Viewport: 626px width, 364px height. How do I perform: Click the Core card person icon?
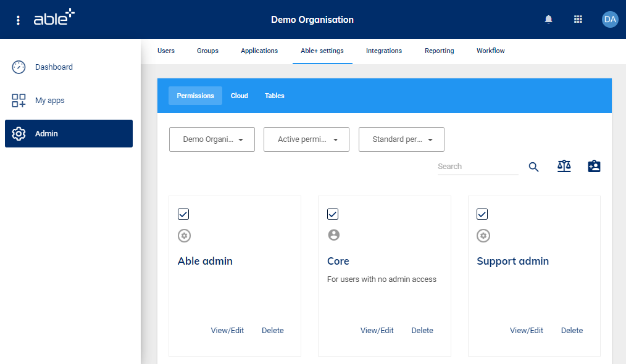[334, 235]
